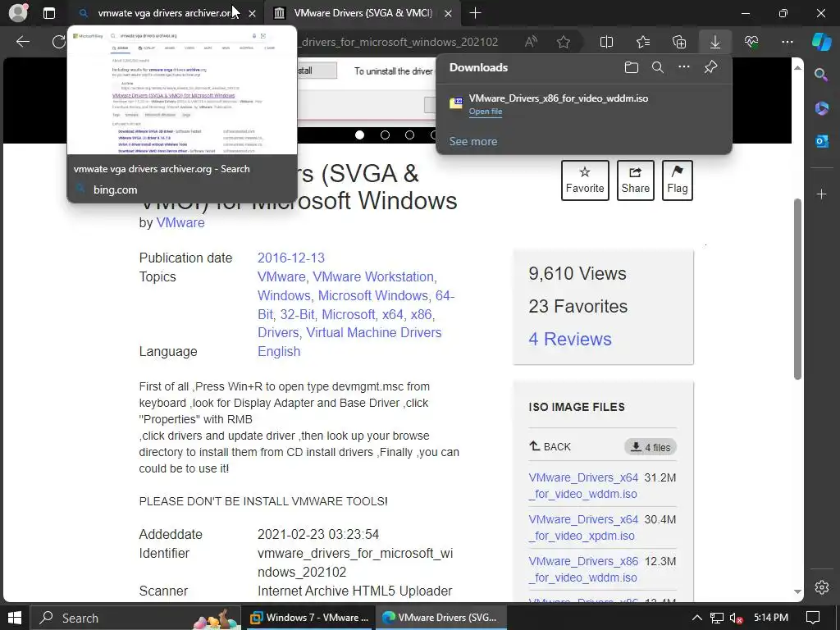840x630 pixels.
Task: Click Open file under downloaded ISO
Action: 486,112
